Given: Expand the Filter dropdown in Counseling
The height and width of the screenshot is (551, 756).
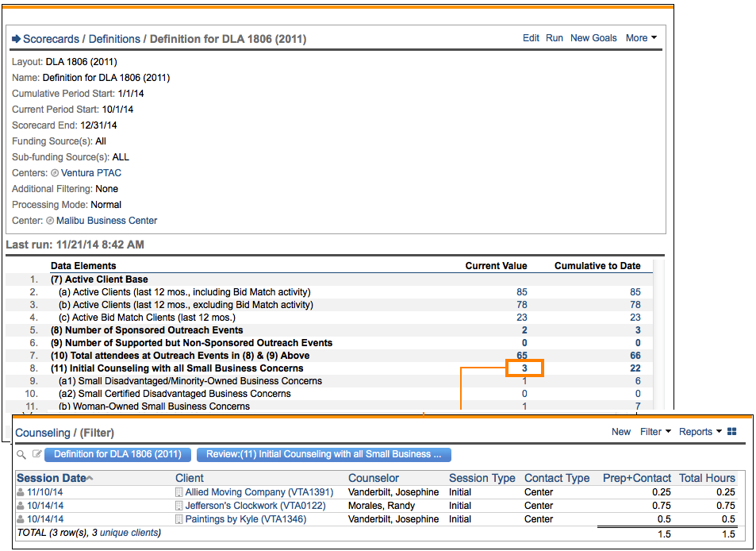Looking at the screenshot, I should [655, 432].
